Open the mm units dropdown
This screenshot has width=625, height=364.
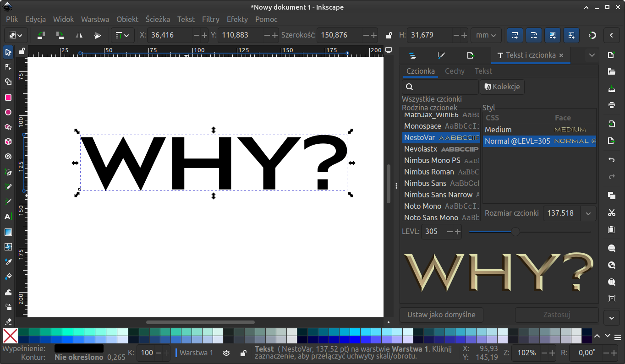pyautogui.click(x=486, y=35)
